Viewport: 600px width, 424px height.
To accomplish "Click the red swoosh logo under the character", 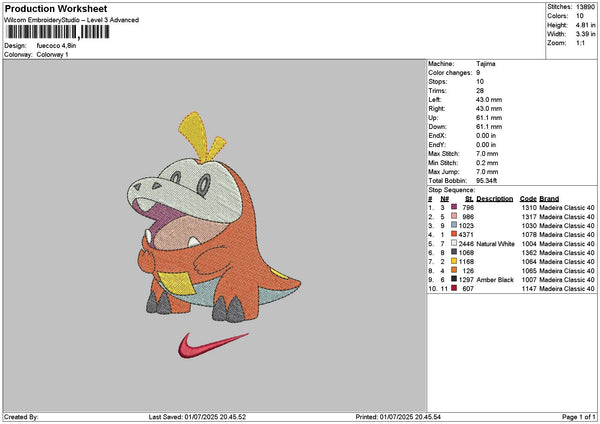I will 213,345.
